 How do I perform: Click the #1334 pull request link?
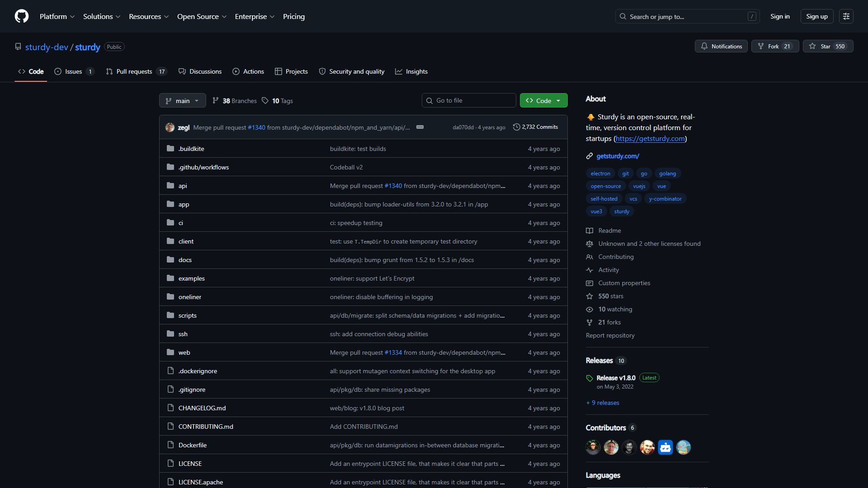(393, 352)
